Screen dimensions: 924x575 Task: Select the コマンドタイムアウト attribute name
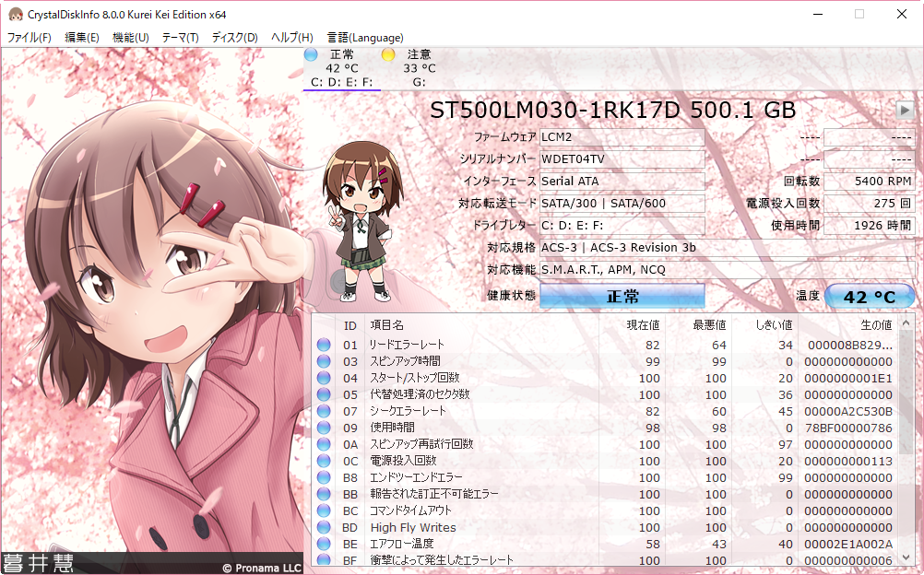410,510
